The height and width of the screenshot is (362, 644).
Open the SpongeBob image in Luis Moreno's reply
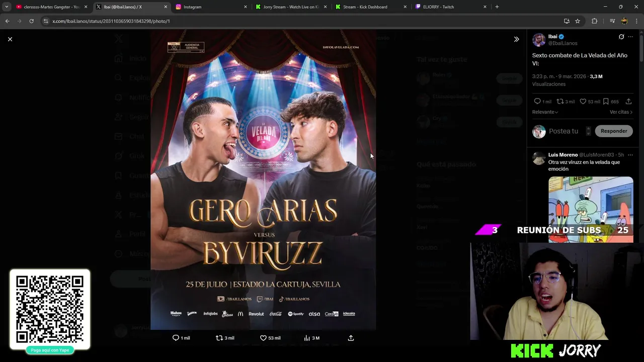click(591, 209)
